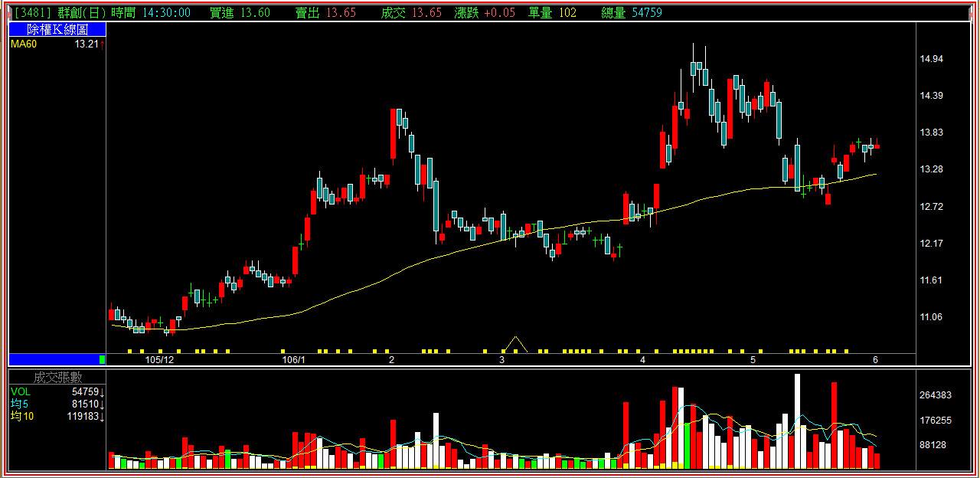Click the red up arrow beside MA60 value
This screenshot has width=980, height=478.
102,44
